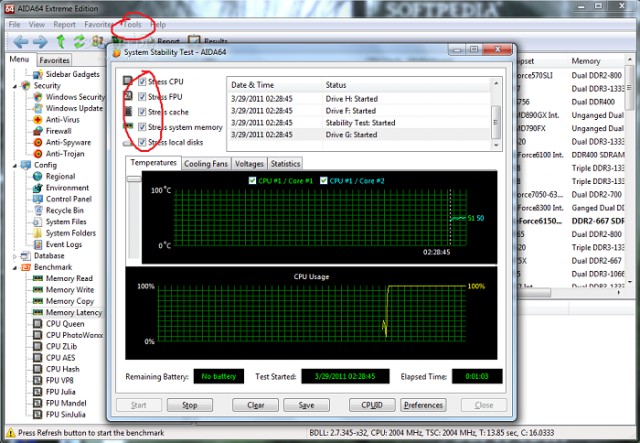The width and height of the screenshot is (640, 443).
Task: Click the Back arrow toolbar icon
Action: pos(20,42)
